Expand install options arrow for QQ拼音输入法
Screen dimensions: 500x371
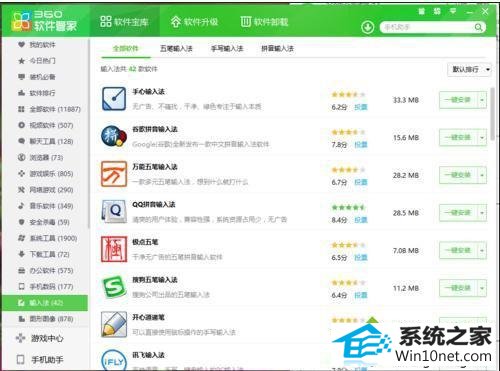click(x=482, y=213)
